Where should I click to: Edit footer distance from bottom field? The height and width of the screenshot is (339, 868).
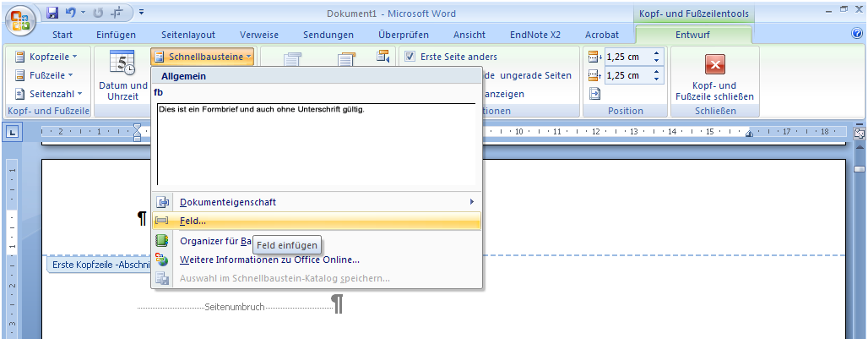tap(628, 75)
